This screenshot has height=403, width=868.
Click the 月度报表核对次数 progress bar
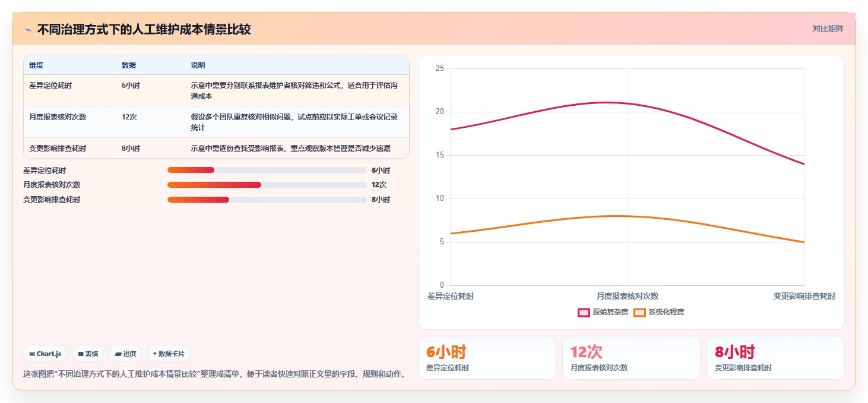[x=267, y=185]
